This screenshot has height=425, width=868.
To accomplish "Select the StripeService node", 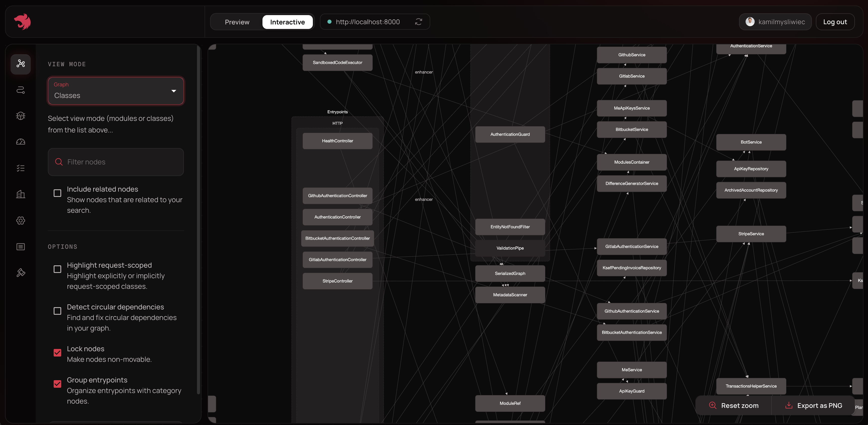I will (x=751, y=234).
